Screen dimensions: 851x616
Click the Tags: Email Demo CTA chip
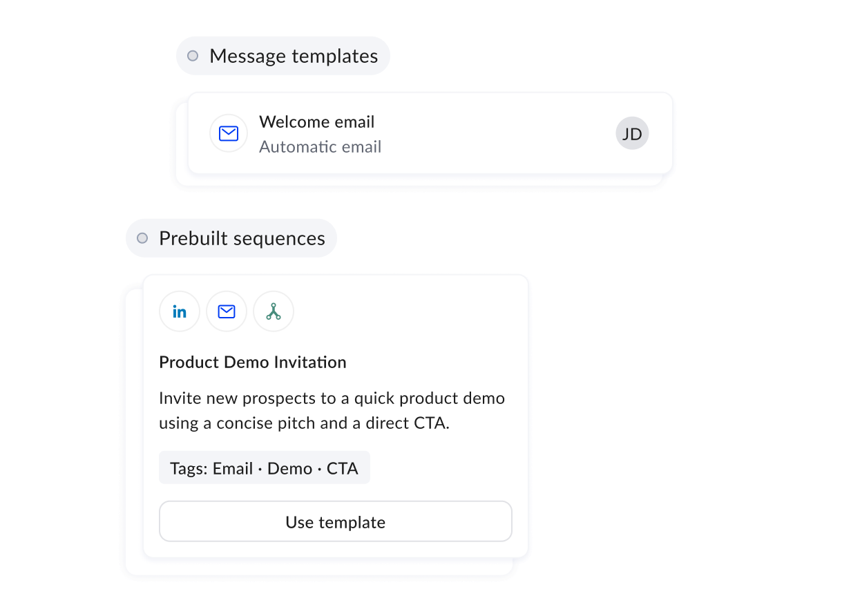click(265, 468)
